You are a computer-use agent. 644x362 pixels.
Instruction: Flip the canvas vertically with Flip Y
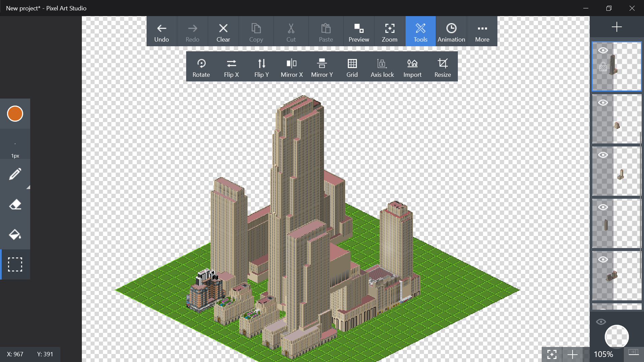(x=262, y=67)
